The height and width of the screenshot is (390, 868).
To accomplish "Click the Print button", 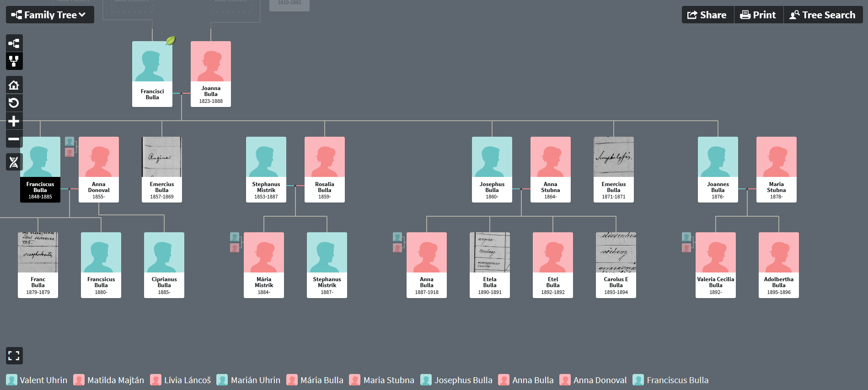I will pyautogui.click(x=758, y=15).
